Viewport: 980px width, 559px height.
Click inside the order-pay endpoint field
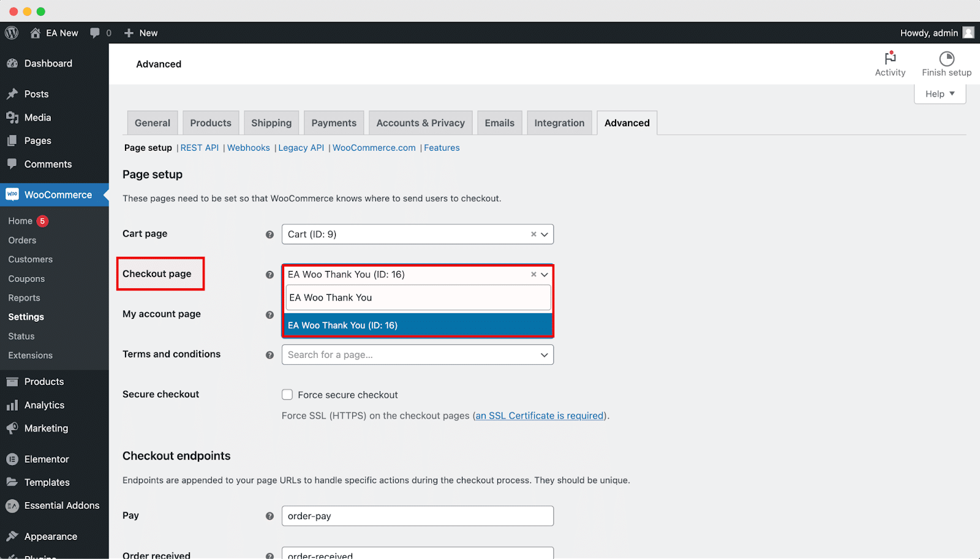pyautogui.click(x=417, y=515)
